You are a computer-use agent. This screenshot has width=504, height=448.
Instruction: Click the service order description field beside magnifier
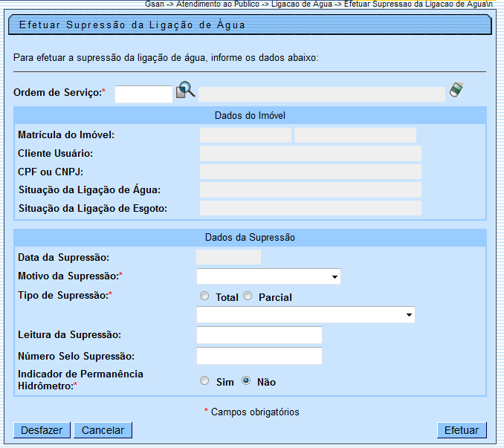[x=321, y=94]
